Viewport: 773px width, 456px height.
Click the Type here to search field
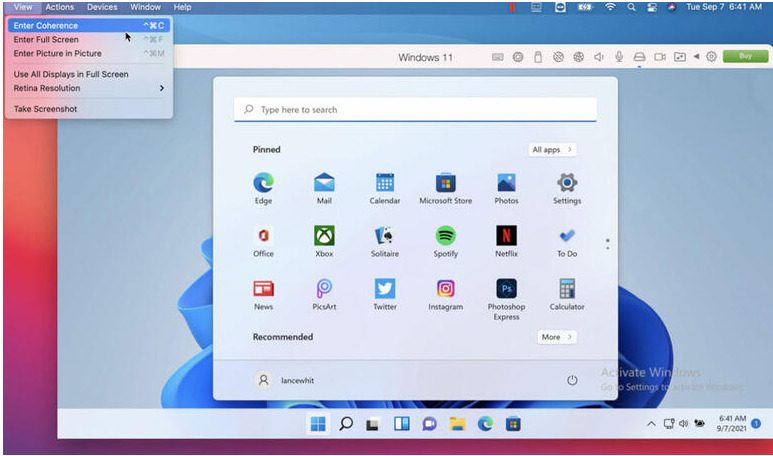[x=415, y=110]
